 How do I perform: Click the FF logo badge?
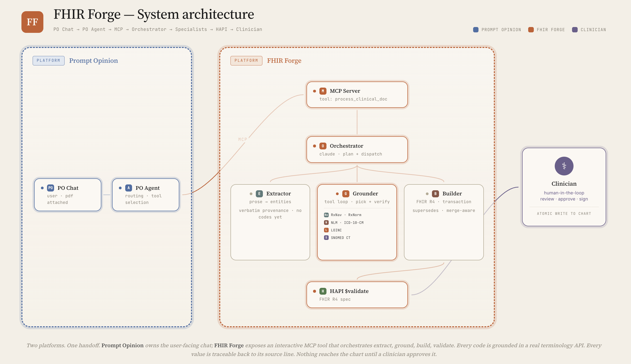[x=32, y=22]
